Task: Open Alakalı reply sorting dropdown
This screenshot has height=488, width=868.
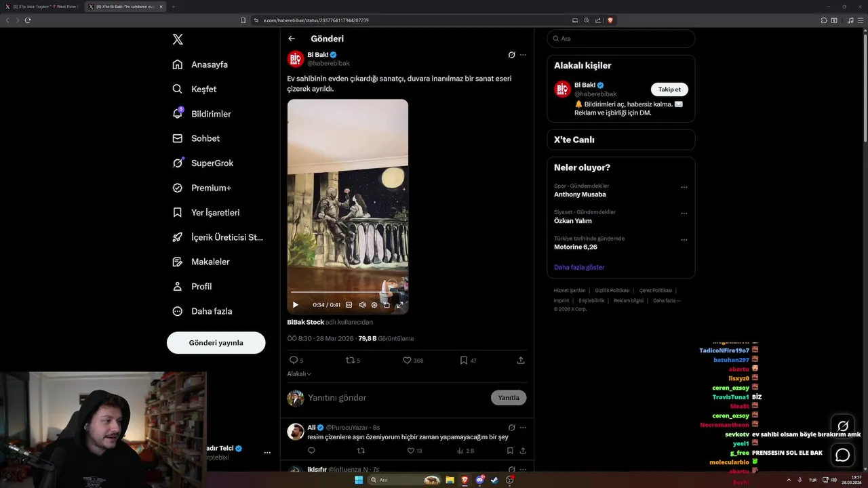Action: (x=299, y=373)
